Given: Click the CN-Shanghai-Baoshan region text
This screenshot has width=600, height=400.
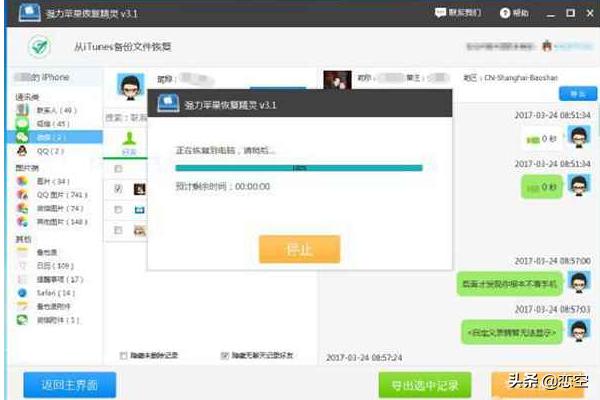Looking at the screenshot, I should click(521, 78).
